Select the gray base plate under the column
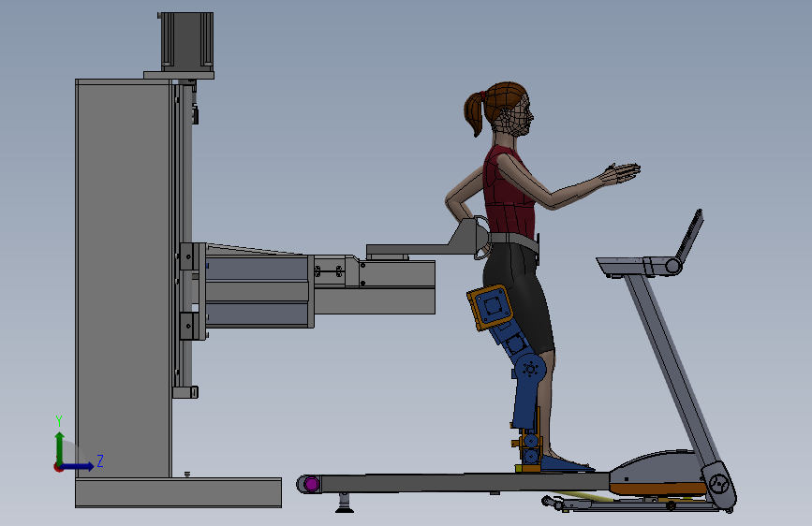 178,492
